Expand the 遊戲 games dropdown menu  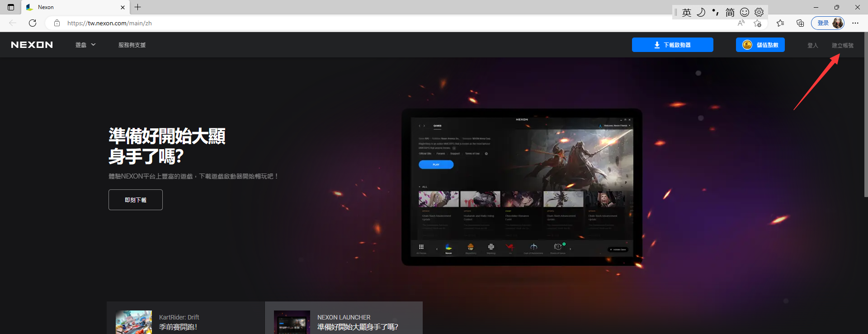(85, 45)
